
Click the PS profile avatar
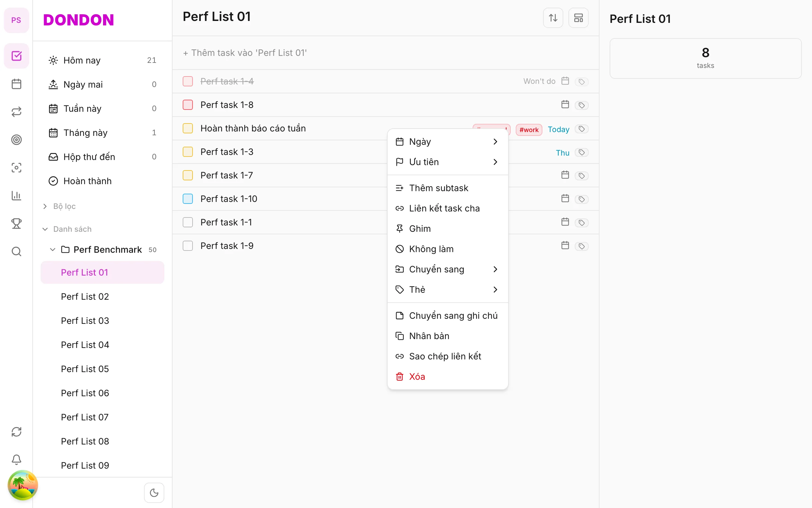point(16,20)
